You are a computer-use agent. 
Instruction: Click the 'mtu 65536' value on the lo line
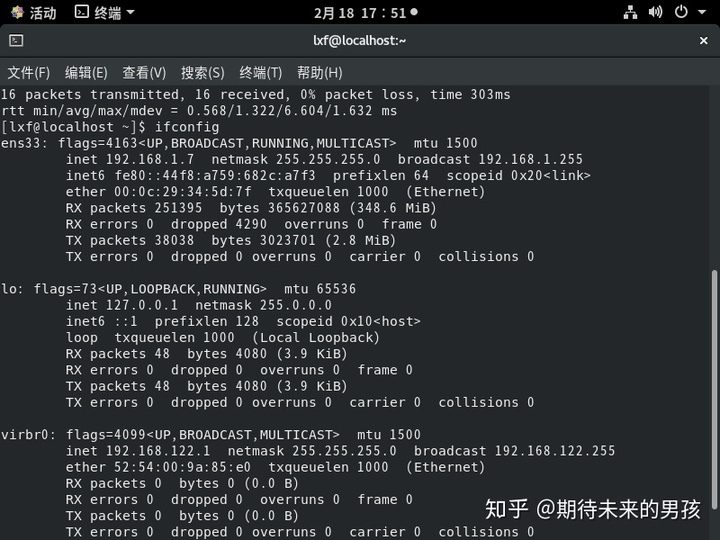click(320, 289)
